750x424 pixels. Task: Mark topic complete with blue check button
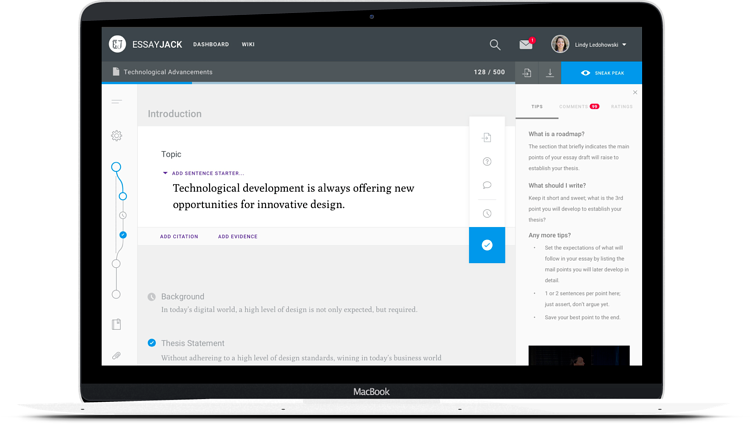487,245
